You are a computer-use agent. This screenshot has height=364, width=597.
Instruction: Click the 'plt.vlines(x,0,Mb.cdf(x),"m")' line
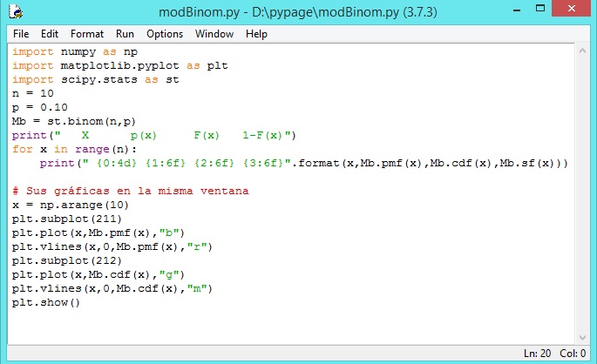pyautogui.click(x=112, y=289)
